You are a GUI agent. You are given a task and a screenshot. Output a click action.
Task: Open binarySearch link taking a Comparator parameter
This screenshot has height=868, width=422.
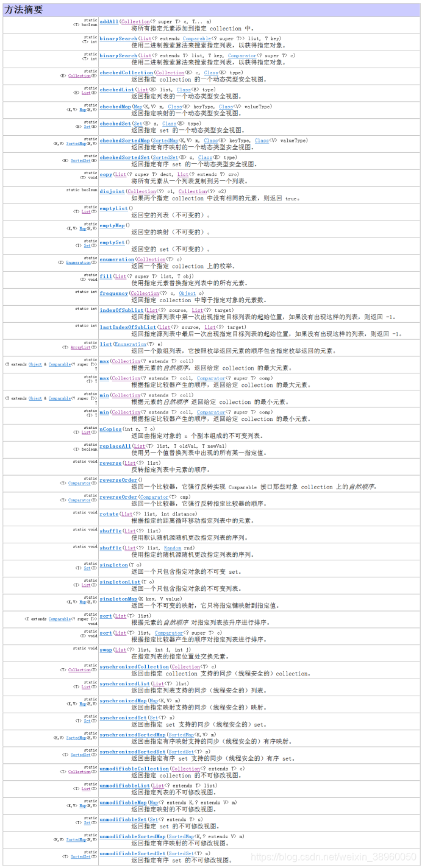118,55
